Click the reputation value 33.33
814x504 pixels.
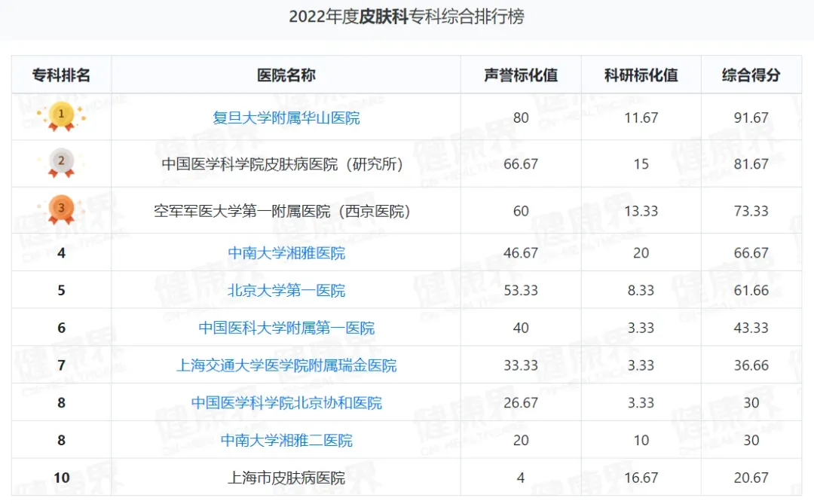coord(521,365)
